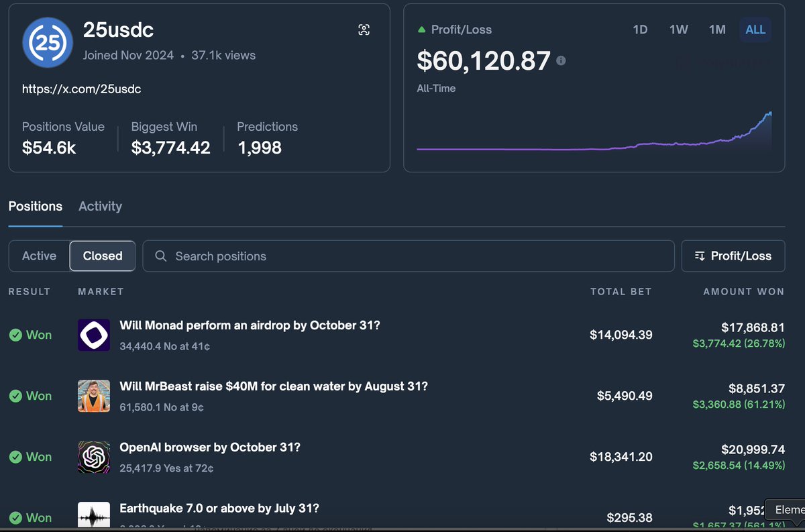
Task: Click the All-Time label under profit
Action: 436,88
